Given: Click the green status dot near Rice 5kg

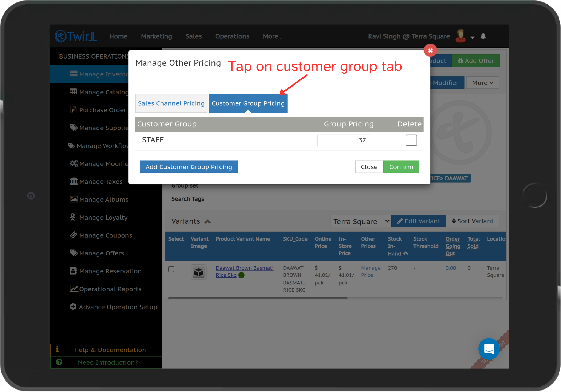Looking at the screenshot, I should [x=241, y=275].
